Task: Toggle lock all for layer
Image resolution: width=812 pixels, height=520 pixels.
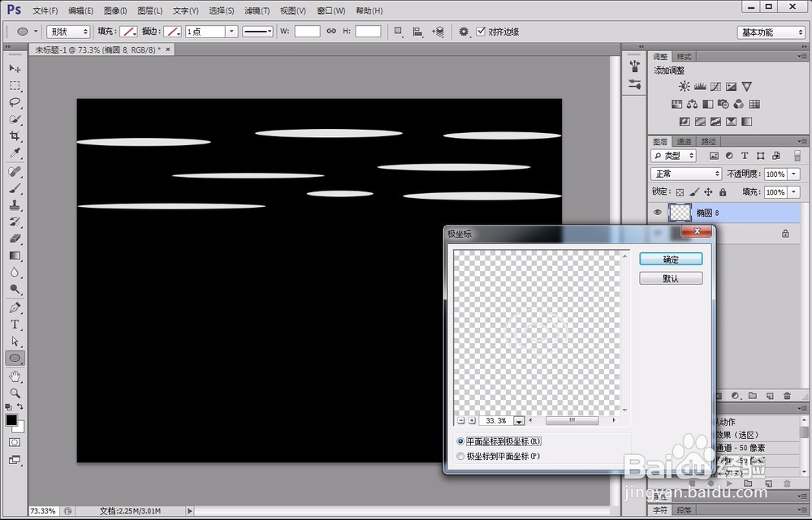Action: pos(723,192)
